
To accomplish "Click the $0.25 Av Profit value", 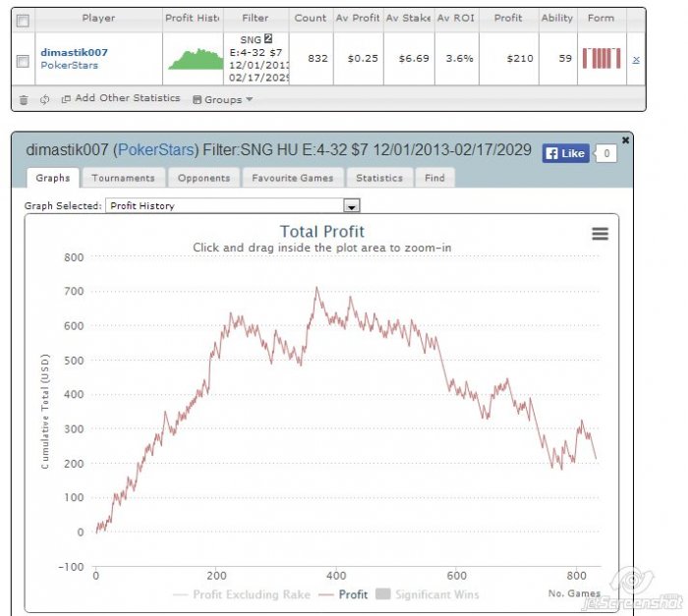I will pos(363,58).
